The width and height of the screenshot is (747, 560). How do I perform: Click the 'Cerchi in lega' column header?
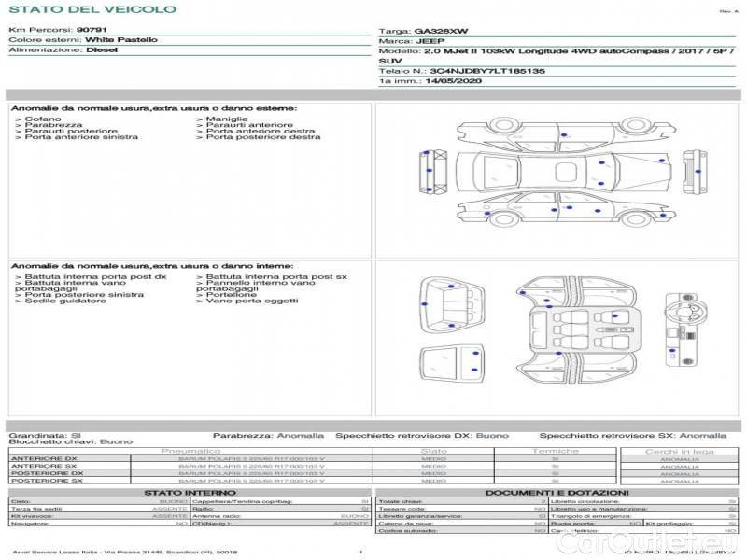(x=680, y=452)
